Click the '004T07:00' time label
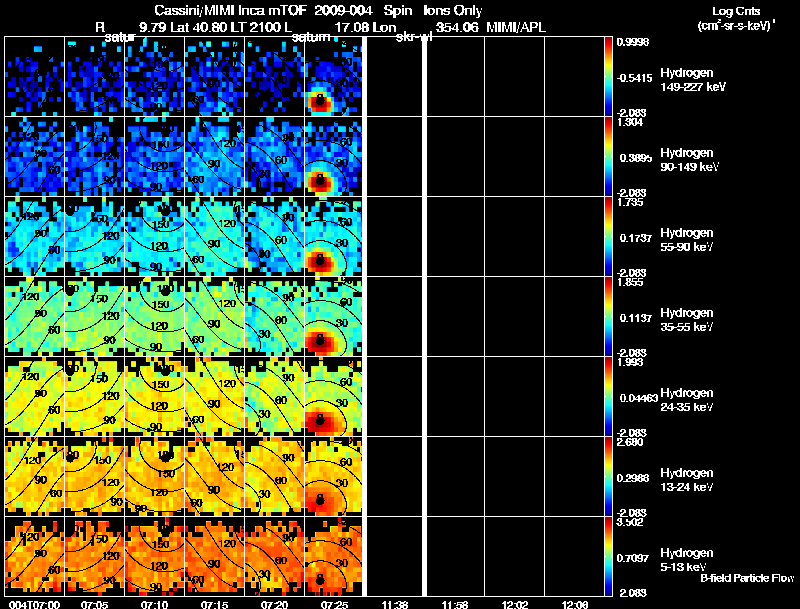The height and width of the screenshot is (609, 800). pos(34,604)
